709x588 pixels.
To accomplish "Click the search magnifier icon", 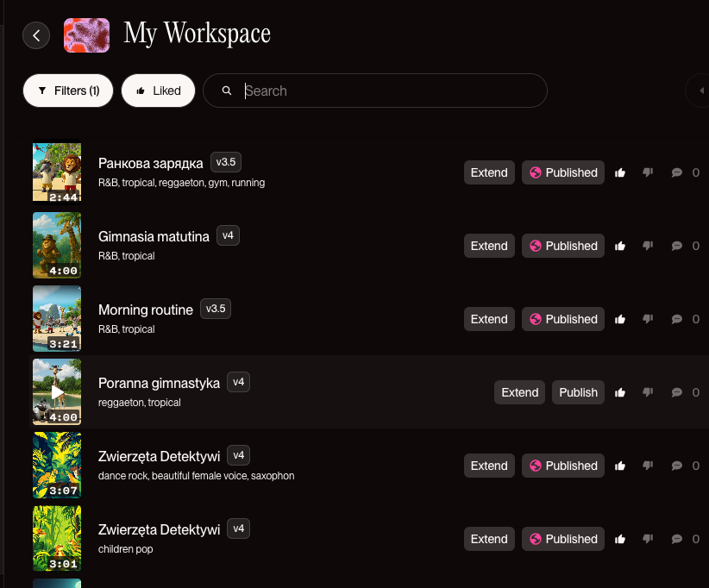I will pos(227,91).
